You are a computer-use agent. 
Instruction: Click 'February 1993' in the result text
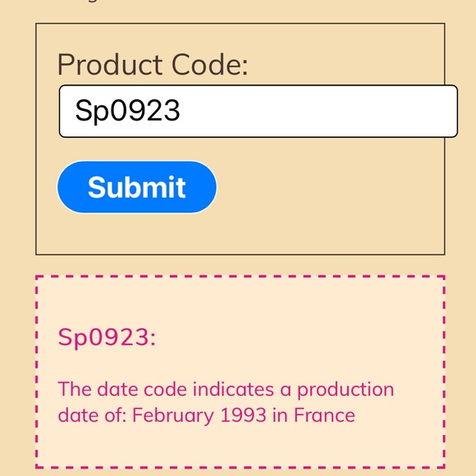pos(199,414)
